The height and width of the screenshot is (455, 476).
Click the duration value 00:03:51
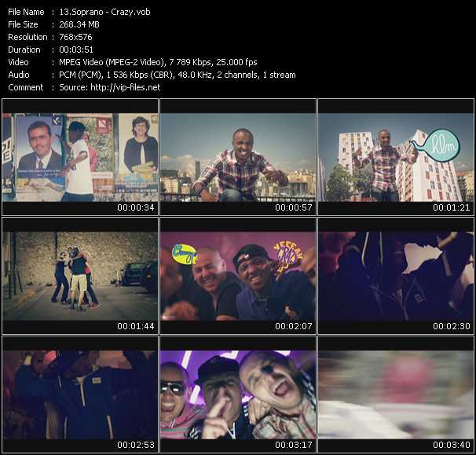tap(76, 50)
